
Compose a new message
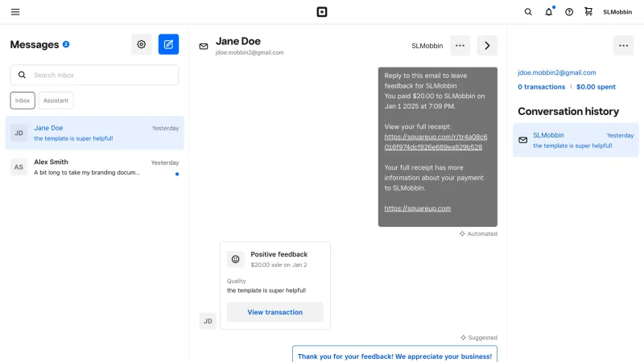[168, 44]
